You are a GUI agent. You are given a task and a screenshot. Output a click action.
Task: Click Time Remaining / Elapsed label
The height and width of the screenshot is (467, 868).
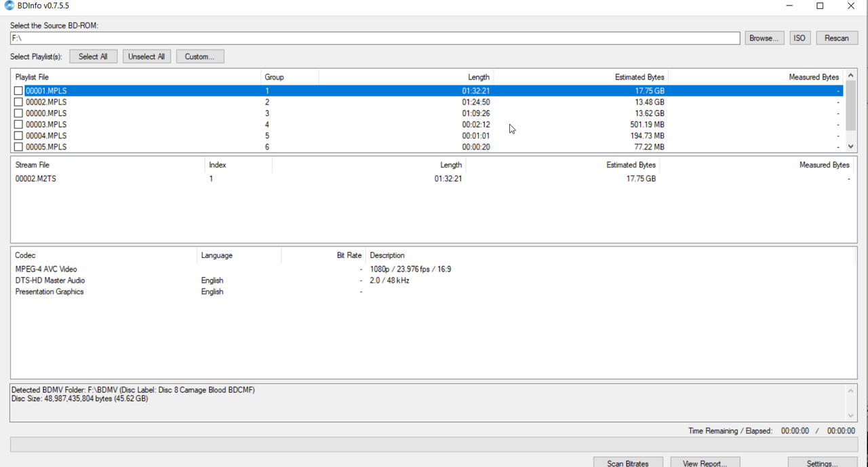[x=730, y=431]
